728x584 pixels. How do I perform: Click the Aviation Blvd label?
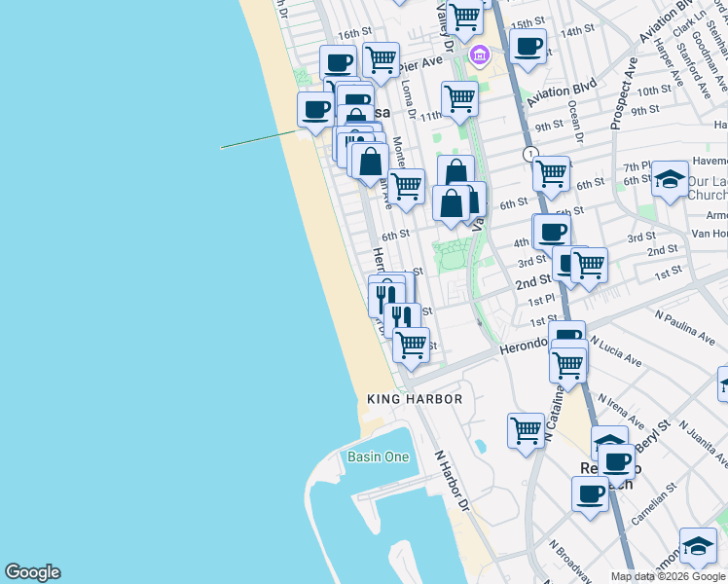[x=562, y=92]
